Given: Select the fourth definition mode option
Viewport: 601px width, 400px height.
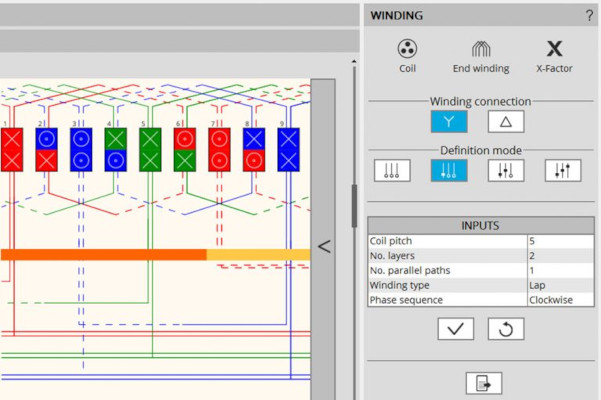Looking at the screenshot, I should pyautogui.click(x=563, y=171).
